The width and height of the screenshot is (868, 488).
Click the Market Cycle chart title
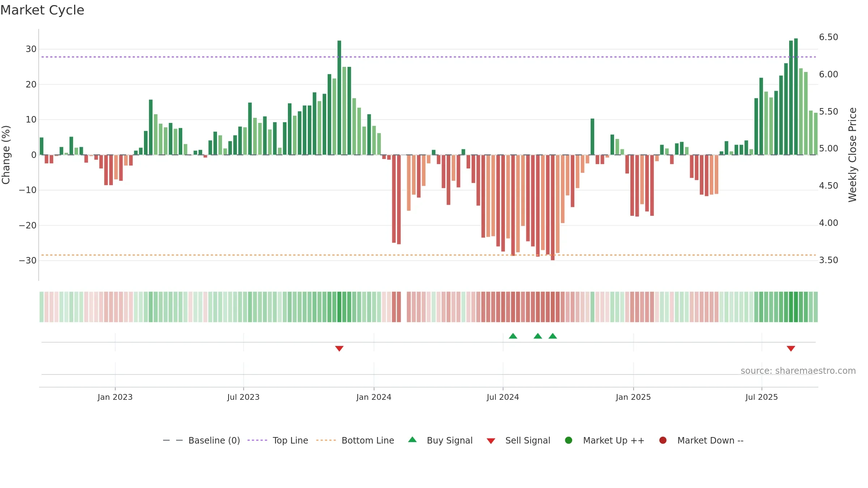click(42, 10)
